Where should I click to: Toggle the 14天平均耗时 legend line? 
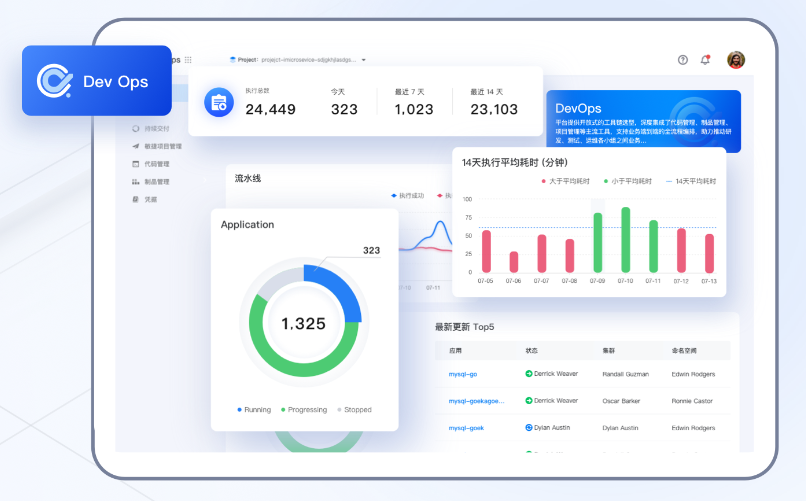point(690,181)
